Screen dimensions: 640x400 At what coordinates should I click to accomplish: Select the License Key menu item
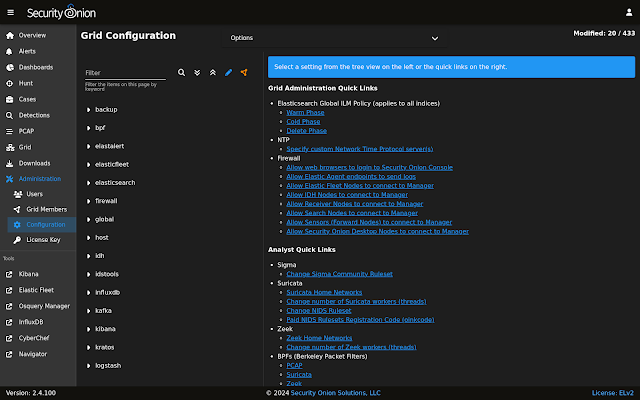[x=43, y=240]
